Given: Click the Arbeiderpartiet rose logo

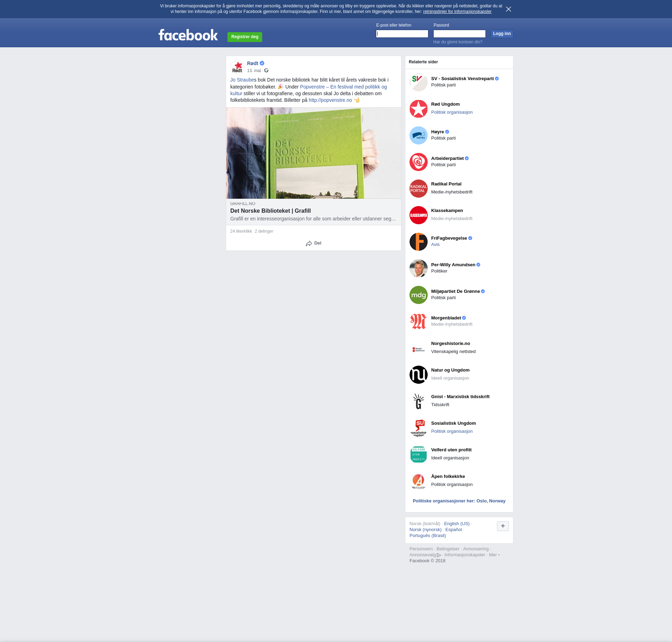Looking at the screenshot, I should [x=418, y=162].
